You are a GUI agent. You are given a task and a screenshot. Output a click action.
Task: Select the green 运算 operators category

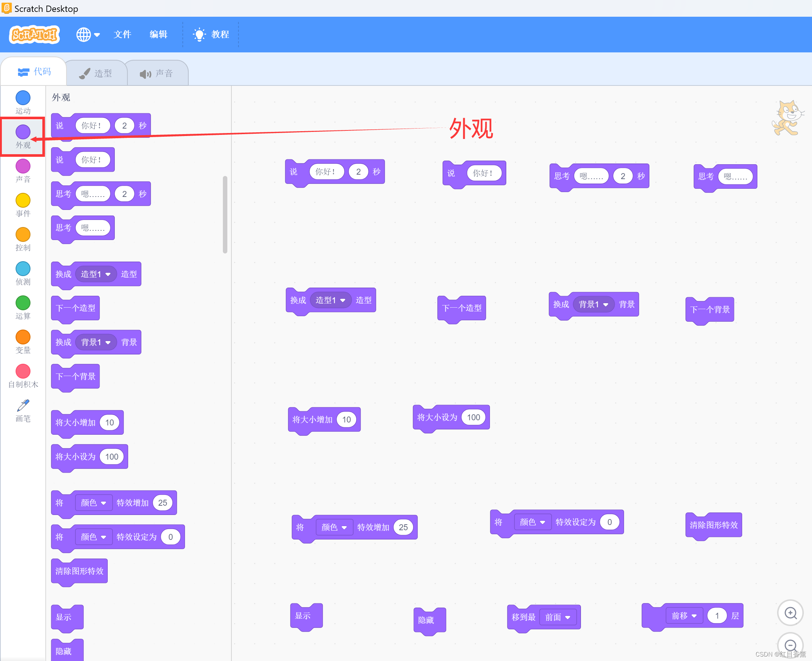23,303
